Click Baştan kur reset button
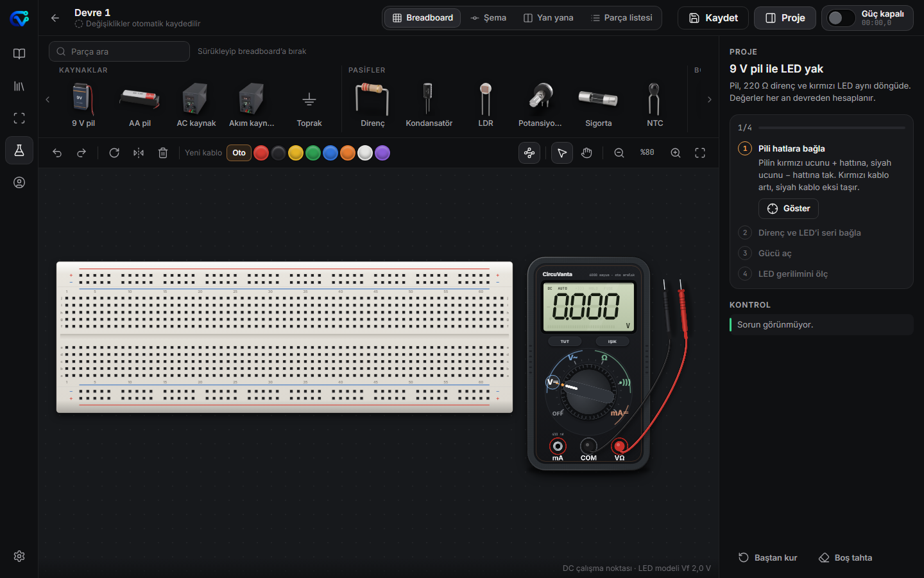 (768, 557)
